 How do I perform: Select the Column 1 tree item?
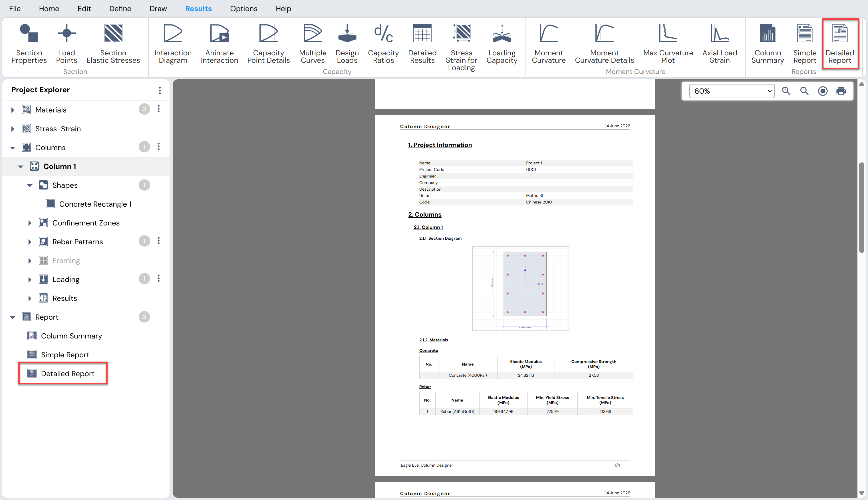[86, 166]
